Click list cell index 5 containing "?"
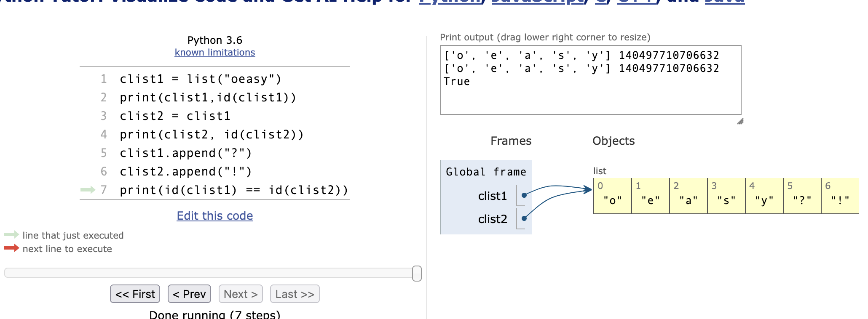868x319 pixels. tap(802, 196)
